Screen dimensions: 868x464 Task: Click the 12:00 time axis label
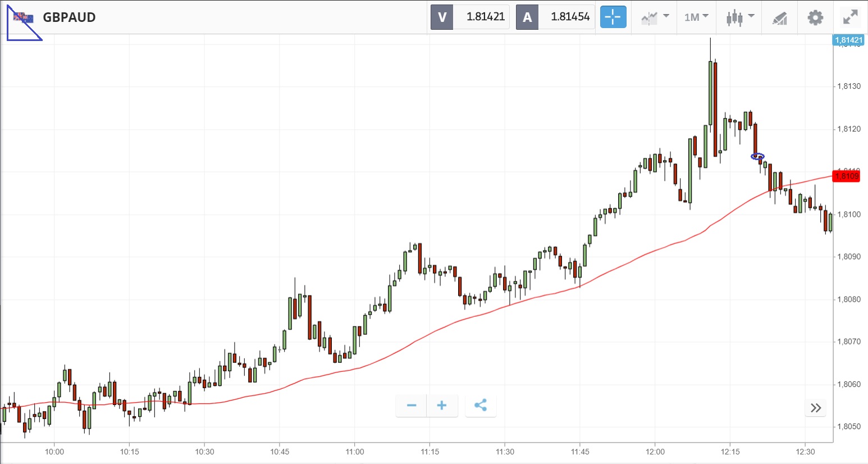(x=655, y=452)
